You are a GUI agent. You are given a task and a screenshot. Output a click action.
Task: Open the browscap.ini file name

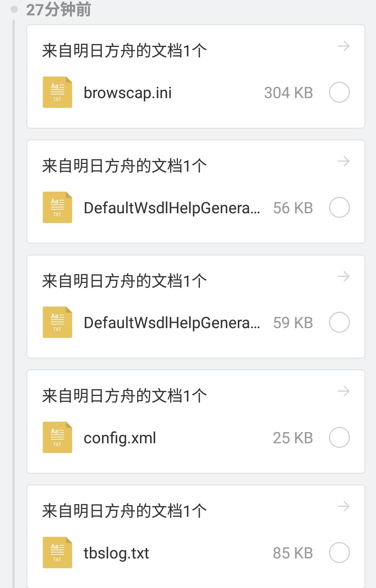(x=128, y=93)
